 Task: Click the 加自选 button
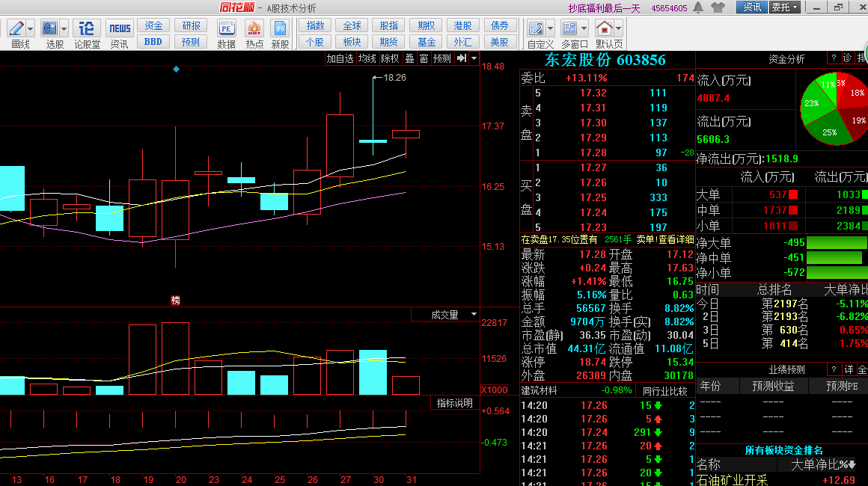click(340, 58)
